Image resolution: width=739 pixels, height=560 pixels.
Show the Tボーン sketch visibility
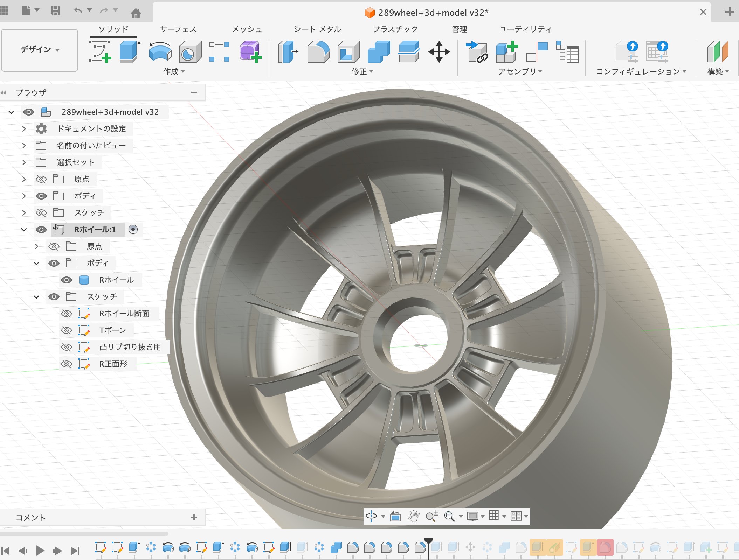pyautogui.click(x=67, y=330)
